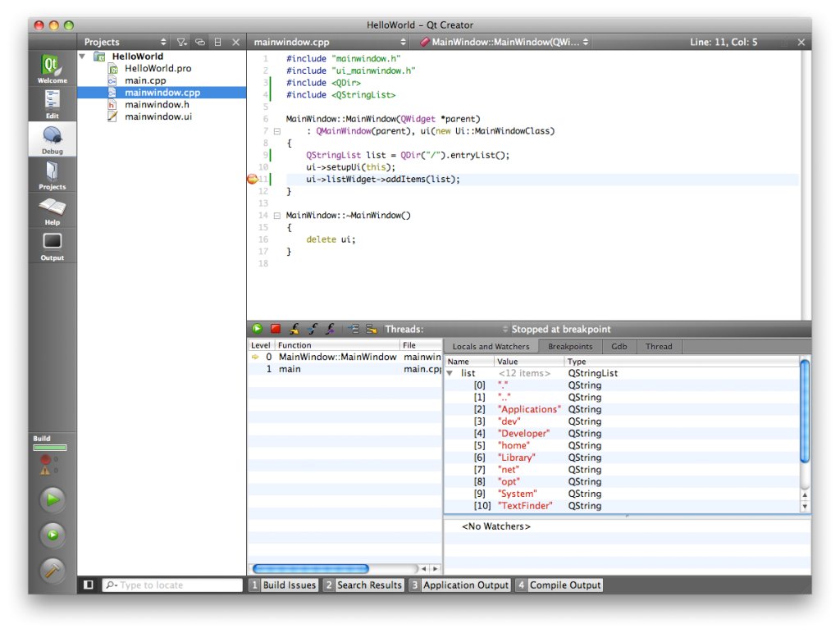Collapse the HelloWorld project tree
Image resolution: width=840 pixels, height=633 pixels.
[83, 57]
